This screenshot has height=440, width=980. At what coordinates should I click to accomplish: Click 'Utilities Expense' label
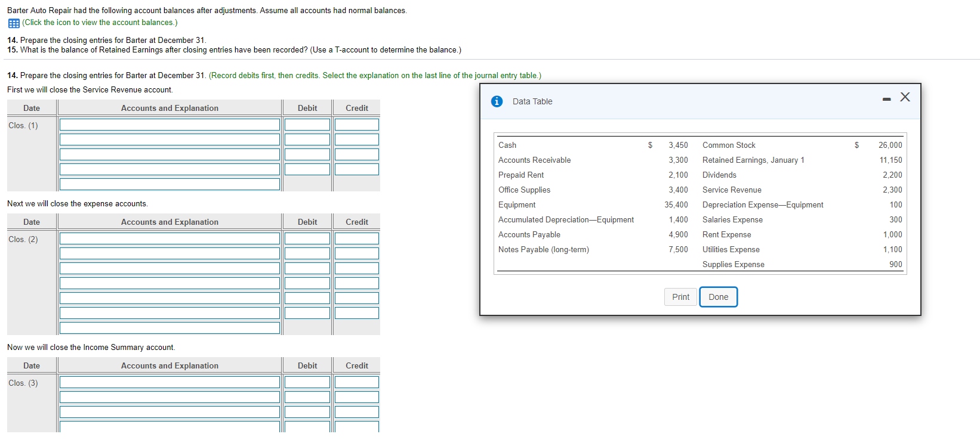pos(731,249)
